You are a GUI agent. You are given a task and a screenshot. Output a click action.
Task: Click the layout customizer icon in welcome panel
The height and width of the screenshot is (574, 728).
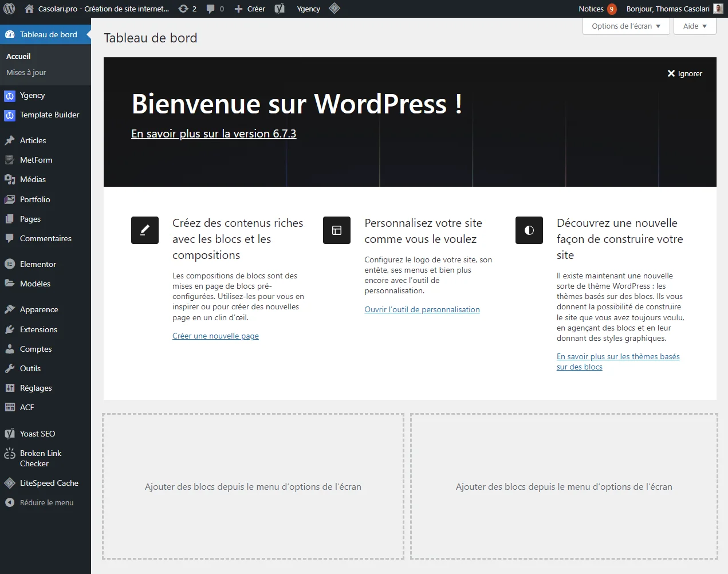(x=337, y=230)
